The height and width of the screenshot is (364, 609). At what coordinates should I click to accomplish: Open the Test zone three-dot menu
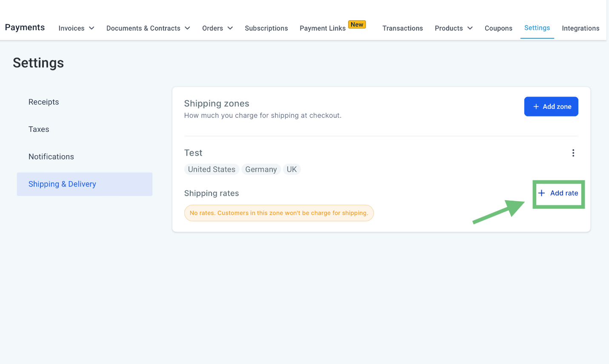(x=573, y=153)
